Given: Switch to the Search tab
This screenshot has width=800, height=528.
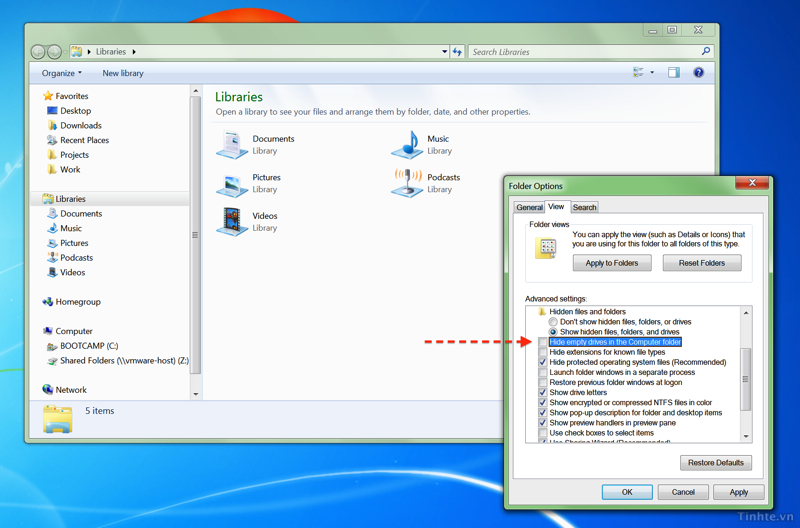Looking at the screenshot, I should [584, 208].
